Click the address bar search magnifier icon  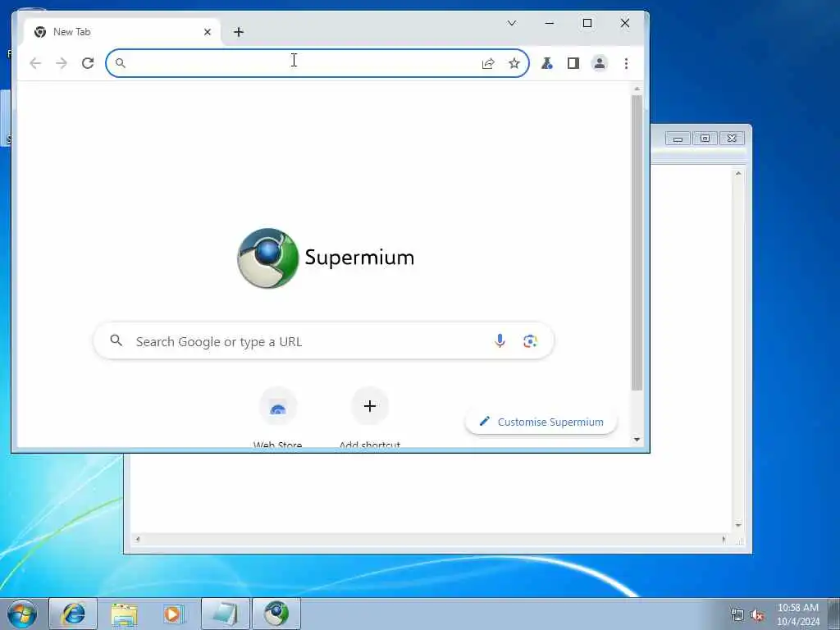(121, 63)
